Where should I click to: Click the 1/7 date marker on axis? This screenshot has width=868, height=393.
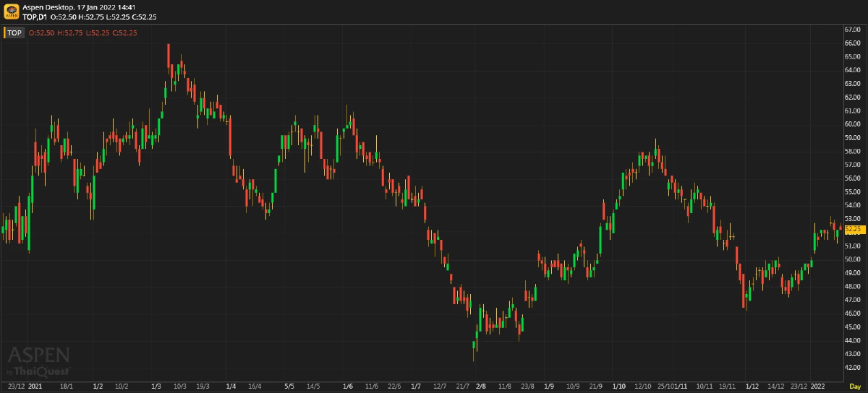[416, 386]
